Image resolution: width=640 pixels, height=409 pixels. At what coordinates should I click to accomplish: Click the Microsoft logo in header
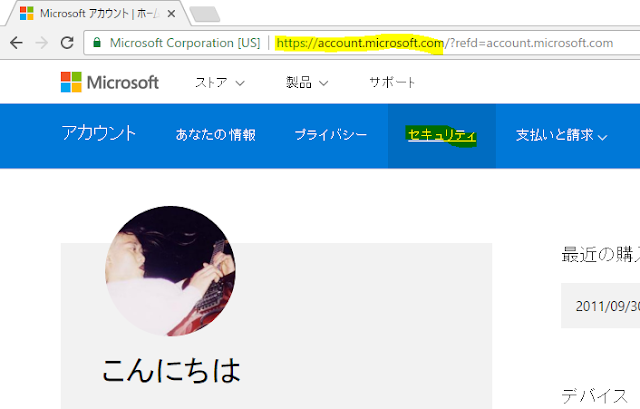109,82
